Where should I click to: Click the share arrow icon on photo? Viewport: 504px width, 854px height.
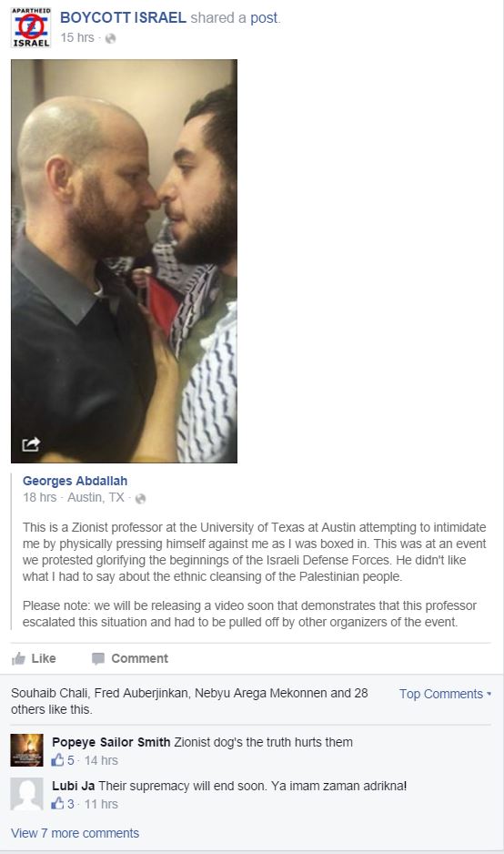click(x=31, y=444)
